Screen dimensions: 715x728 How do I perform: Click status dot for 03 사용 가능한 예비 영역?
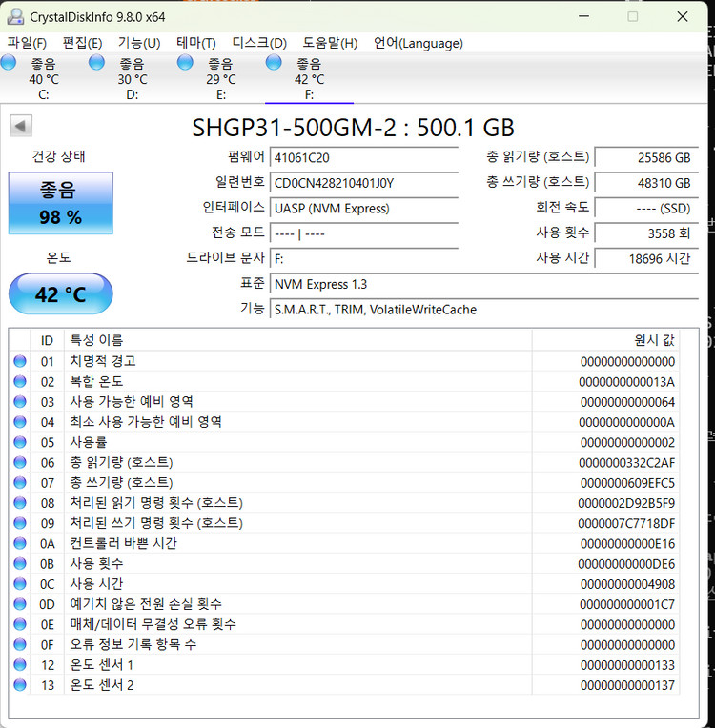(20, 401)
